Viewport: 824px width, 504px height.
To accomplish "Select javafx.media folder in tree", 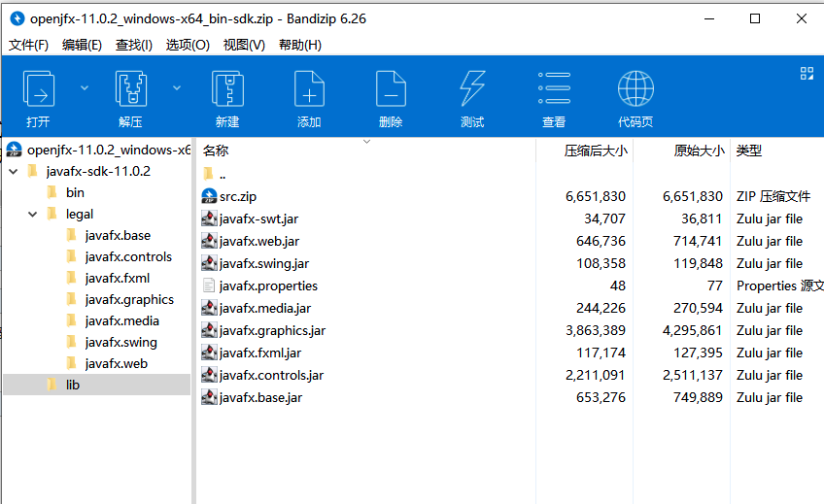I will pos(121,321).
